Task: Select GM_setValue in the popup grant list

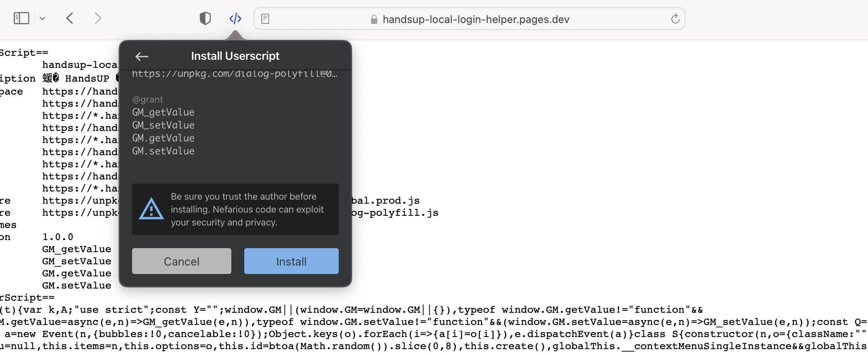Action: (163, 125)
